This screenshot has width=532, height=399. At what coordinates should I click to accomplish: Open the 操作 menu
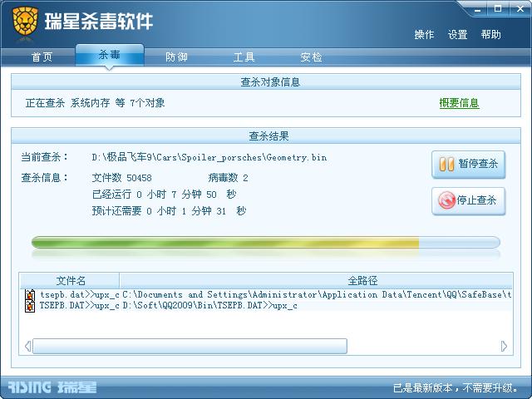point(424,34)
